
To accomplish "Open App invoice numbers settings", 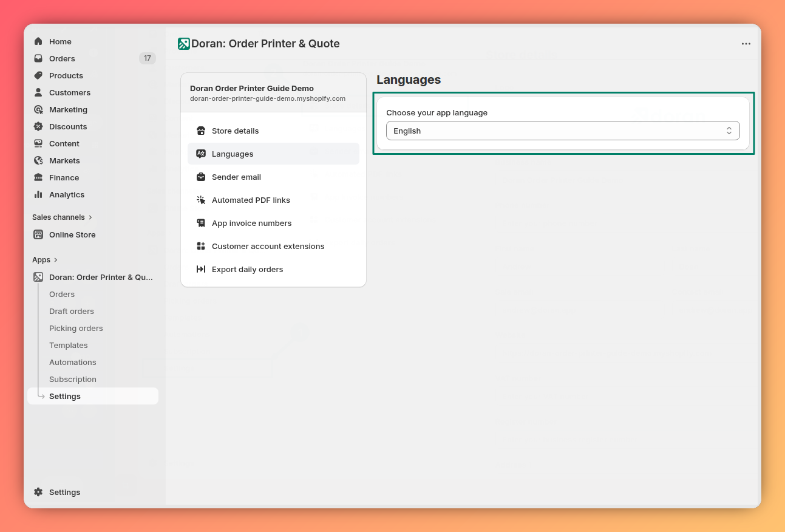I will (273, 223).
